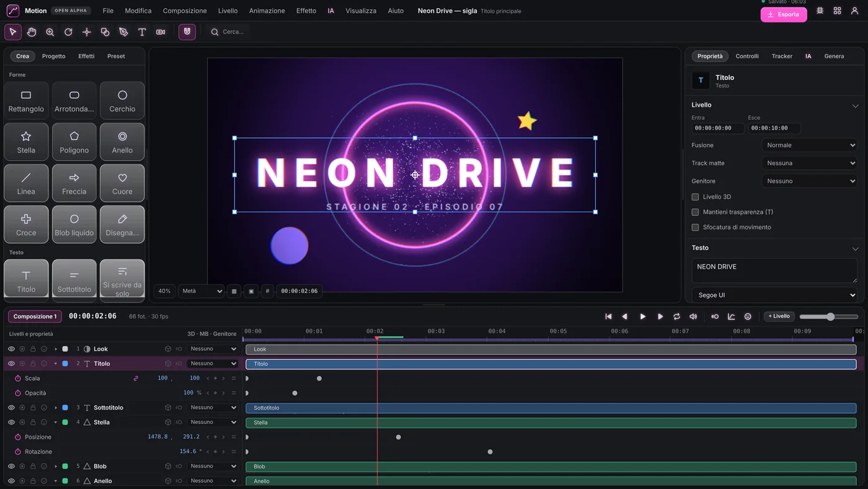
Task: Add an Anello shape
Action: (x=122, y=142)
